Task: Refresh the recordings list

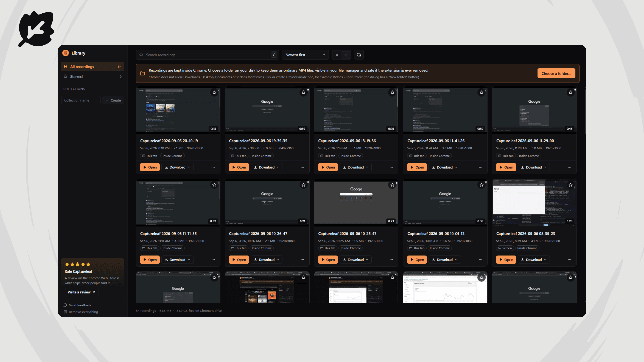Action: pos(359,55)
